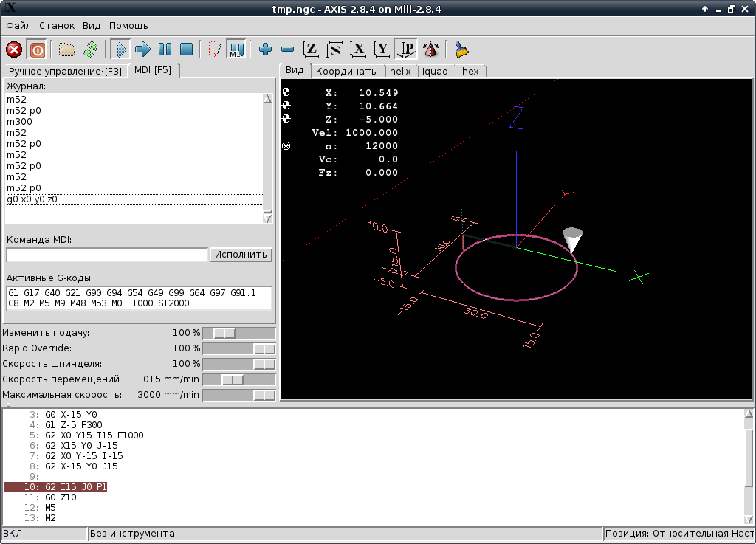Screen dimensions: 756x544
Task: Stop program execution
Action: tap(187, 49)
